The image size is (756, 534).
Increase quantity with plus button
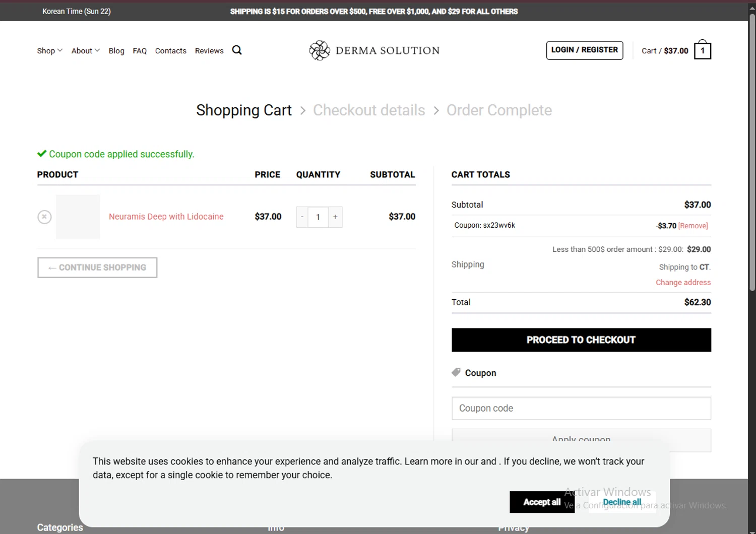335,217
